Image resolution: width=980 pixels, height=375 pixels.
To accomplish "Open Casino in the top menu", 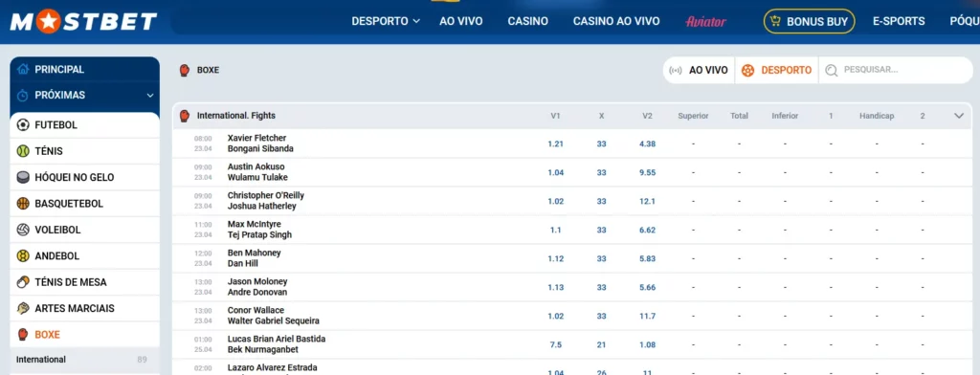I will 528,21.
